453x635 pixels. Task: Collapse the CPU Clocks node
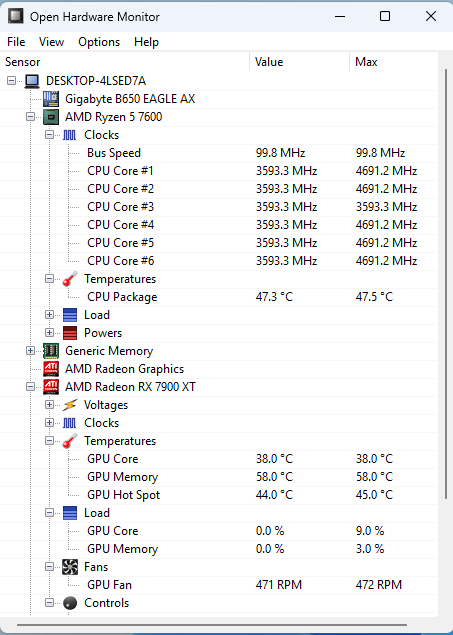coord(49,135)
